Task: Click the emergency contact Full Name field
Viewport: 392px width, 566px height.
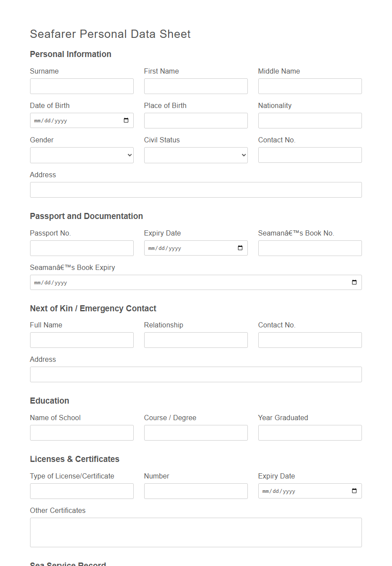Action: 81,340
